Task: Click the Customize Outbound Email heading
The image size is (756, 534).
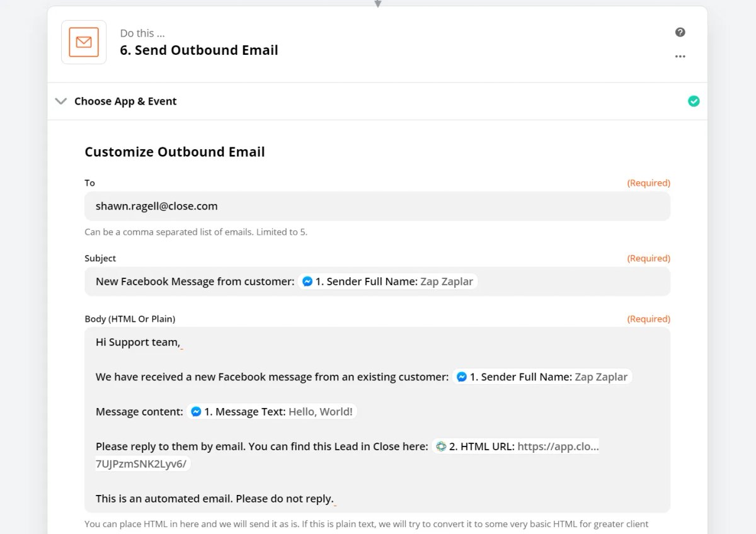Action: point(175,152)
